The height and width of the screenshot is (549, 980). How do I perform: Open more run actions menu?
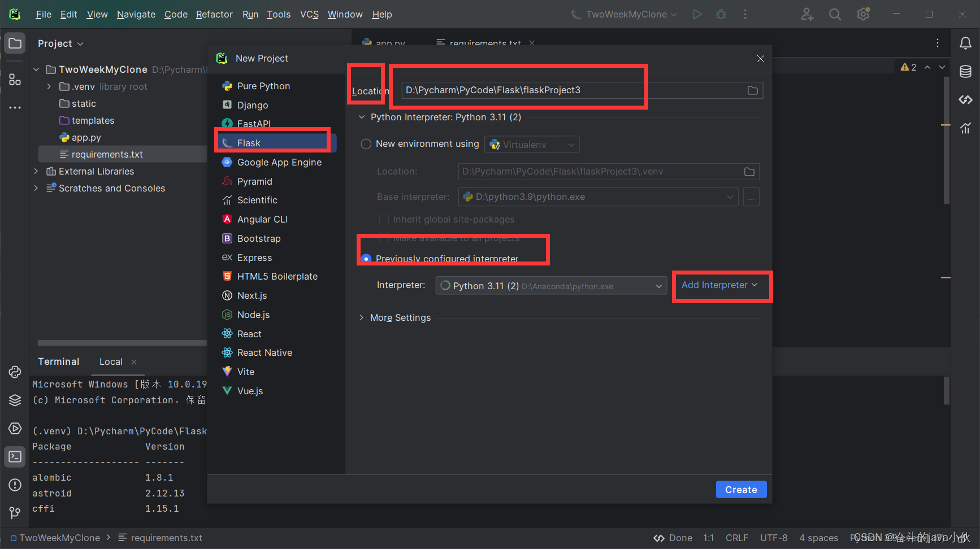[x=745, y=14]
